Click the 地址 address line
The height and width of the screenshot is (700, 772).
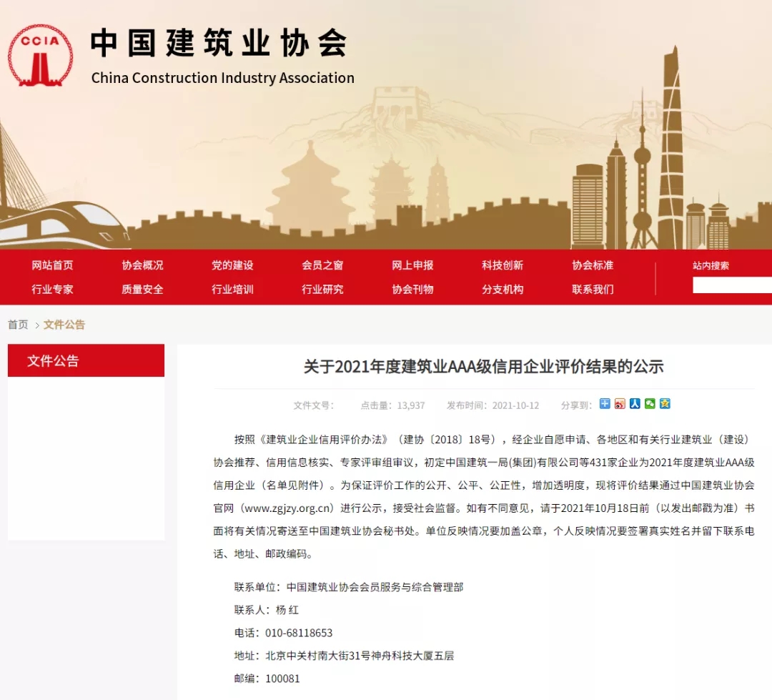344,656
